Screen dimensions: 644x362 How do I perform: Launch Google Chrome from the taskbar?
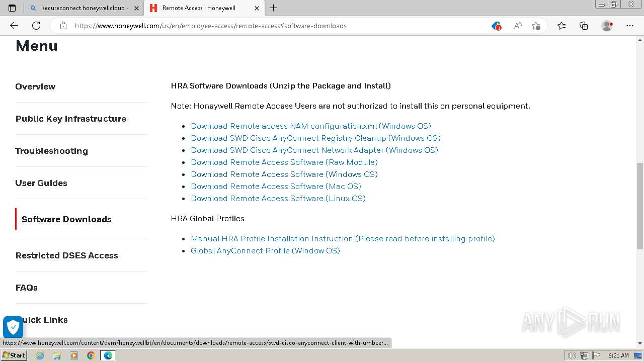(x=91, y=355)
